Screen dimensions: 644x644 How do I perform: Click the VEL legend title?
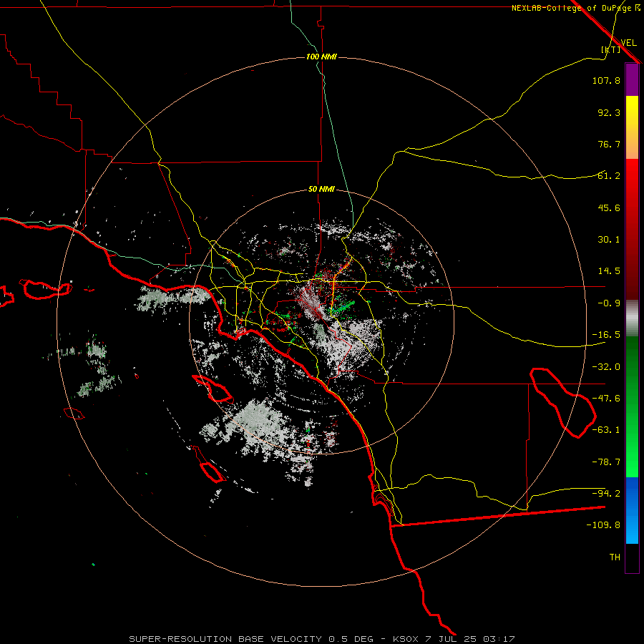point(628,42)
